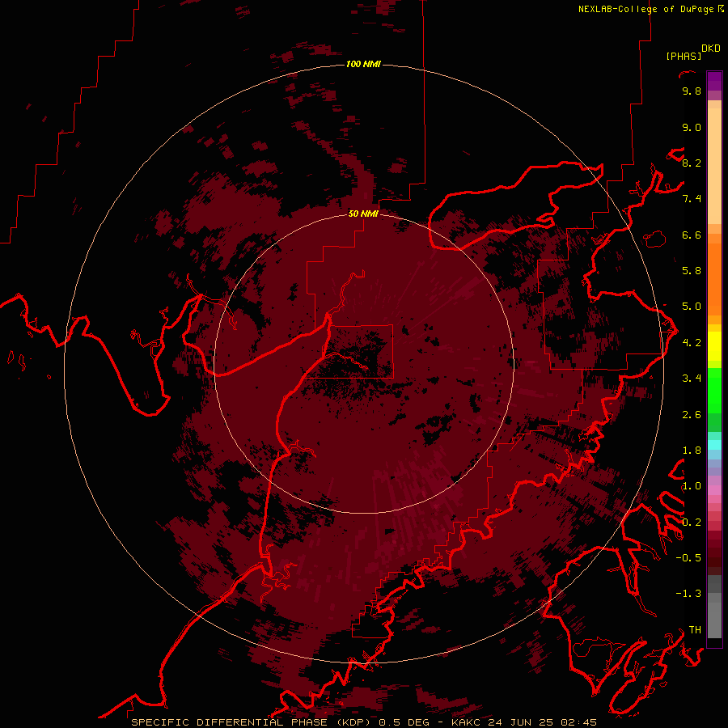Viewport: 728px width, 728px height.
Task: Pick the pink segment of the color bar
Action: 714,490
